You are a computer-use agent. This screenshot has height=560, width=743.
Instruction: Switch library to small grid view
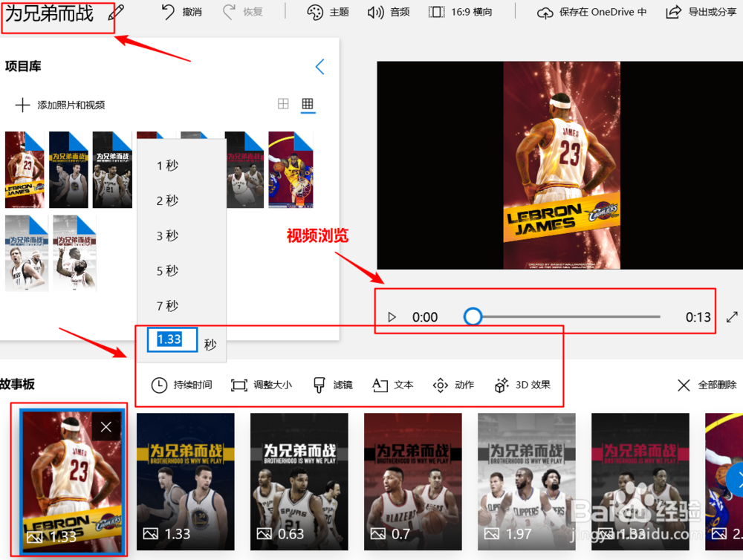[x=308, y=104]
